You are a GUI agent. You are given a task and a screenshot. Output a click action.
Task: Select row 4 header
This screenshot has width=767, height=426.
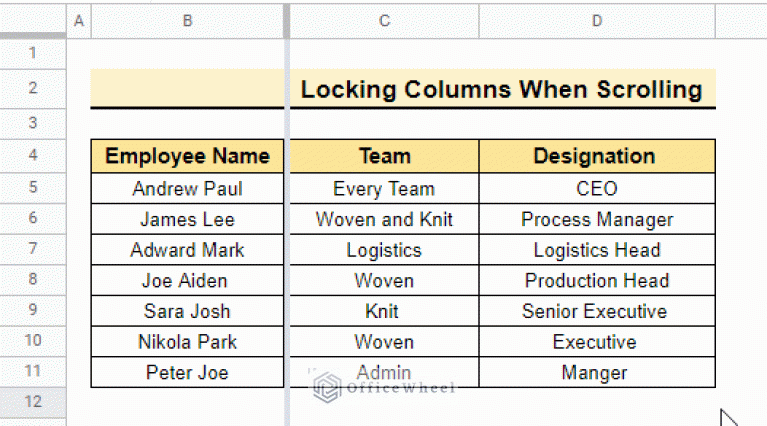click(x=33, y=156)
